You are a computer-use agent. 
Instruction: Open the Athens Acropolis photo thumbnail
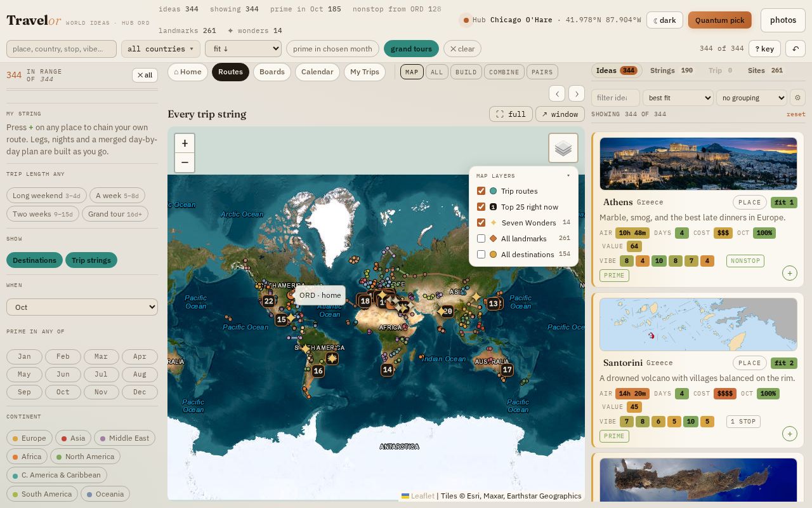coord(698,163)
